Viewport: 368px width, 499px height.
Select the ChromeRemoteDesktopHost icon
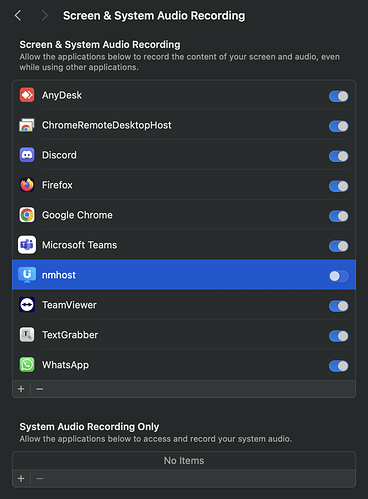tap(27, 125)
